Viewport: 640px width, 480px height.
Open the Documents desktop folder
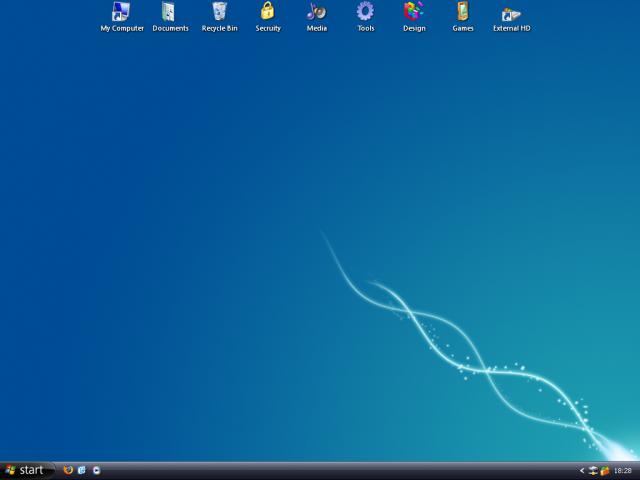tap(170, 17)
